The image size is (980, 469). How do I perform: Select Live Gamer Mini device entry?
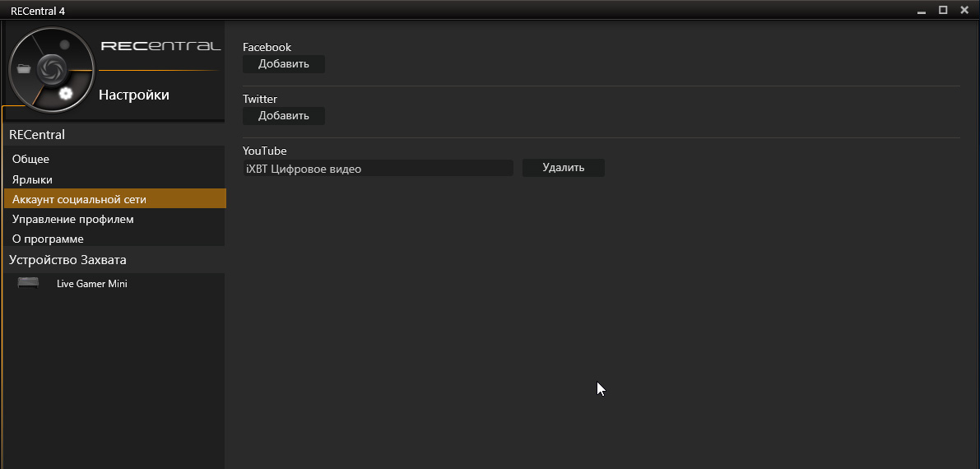click(91, 284)
